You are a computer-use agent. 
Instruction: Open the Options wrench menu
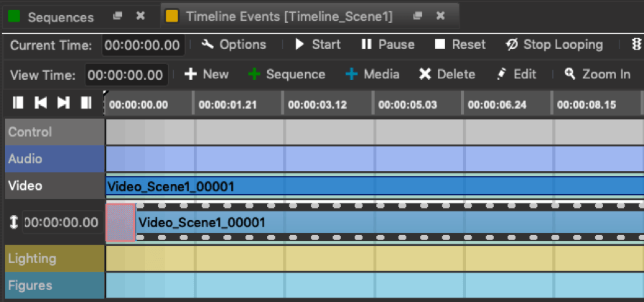[234, 45]
